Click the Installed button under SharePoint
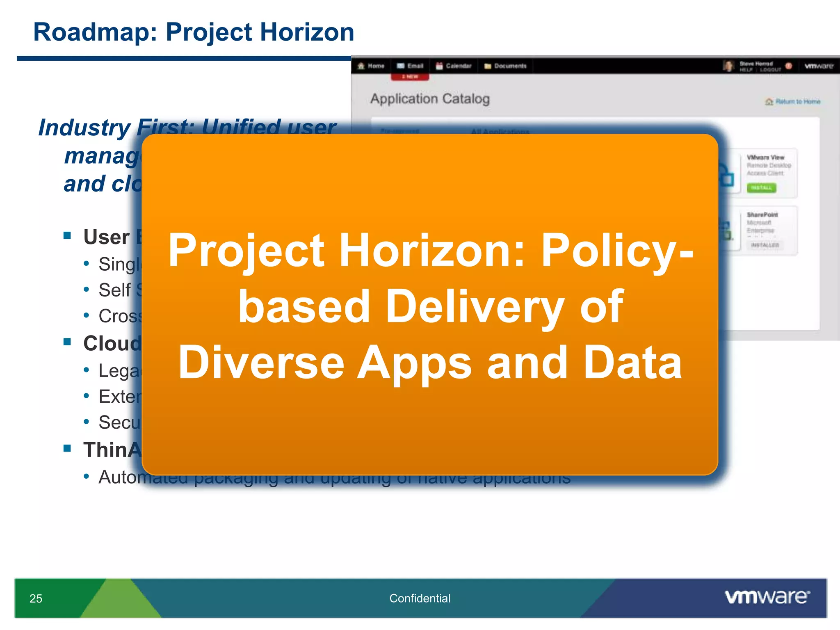840x630 pixels. tap(765, 245)
